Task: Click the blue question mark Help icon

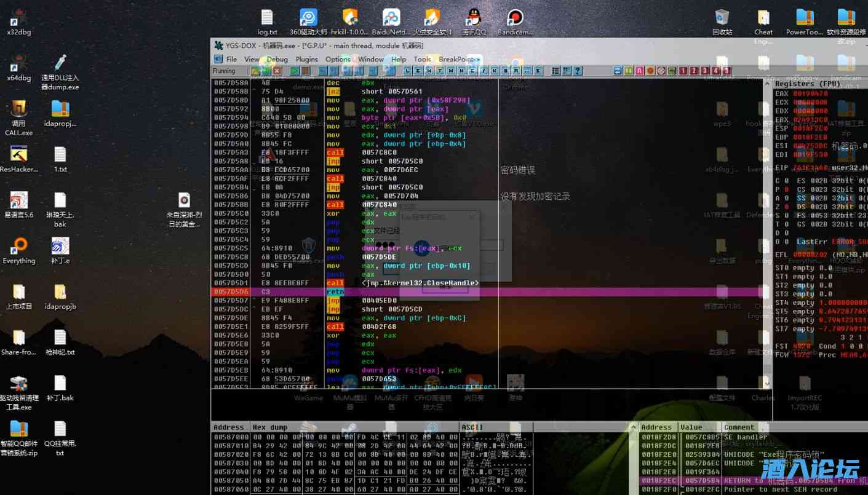Action: 578,71
